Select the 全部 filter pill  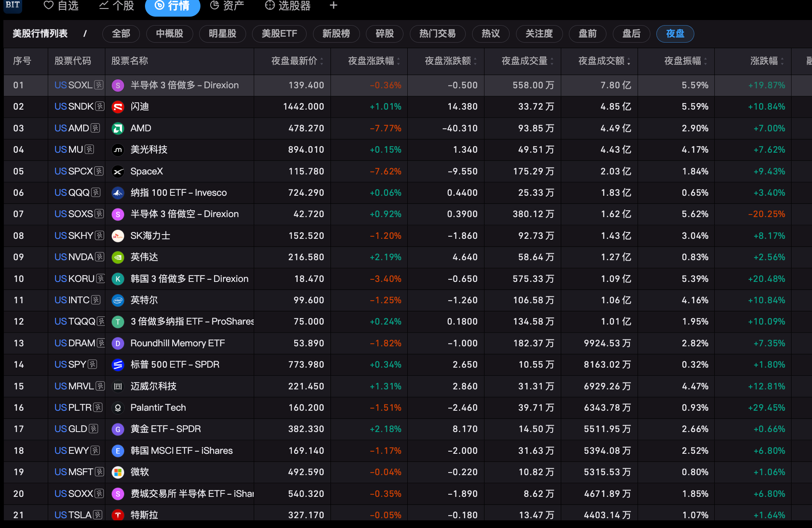121,34
